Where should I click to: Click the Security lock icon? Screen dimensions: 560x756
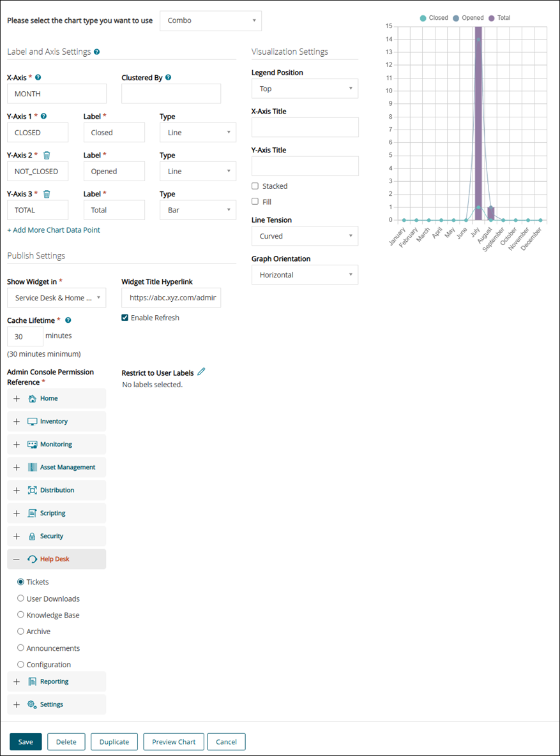(33, 536)
